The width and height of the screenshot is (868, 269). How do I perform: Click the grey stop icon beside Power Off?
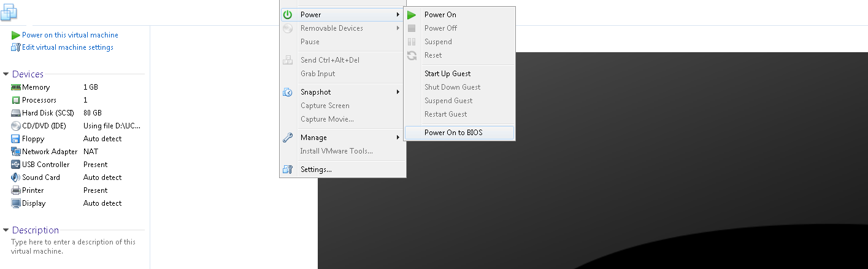[412, 28]
